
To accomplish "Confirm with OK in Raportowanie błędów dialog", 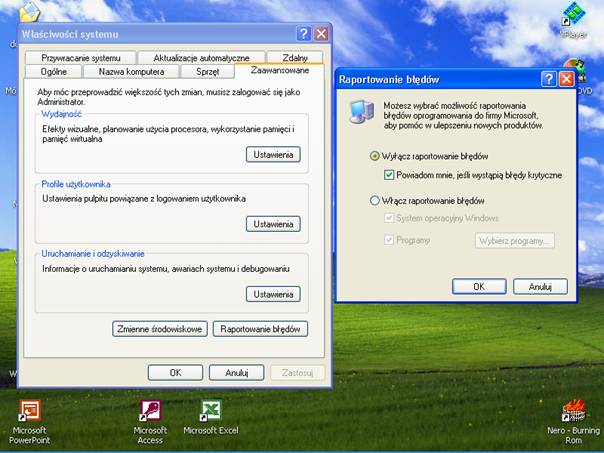I will 479,287.
